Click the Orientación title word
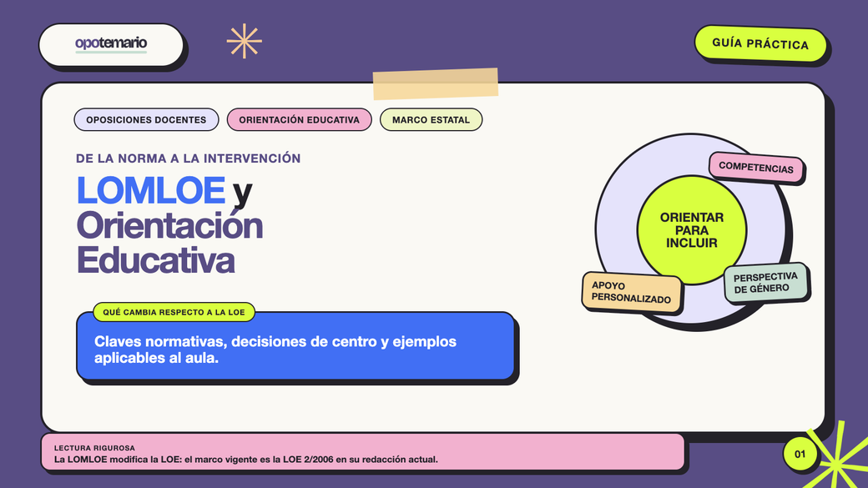Viewport: 868px width, 488px height. click(x=169, y=225)
